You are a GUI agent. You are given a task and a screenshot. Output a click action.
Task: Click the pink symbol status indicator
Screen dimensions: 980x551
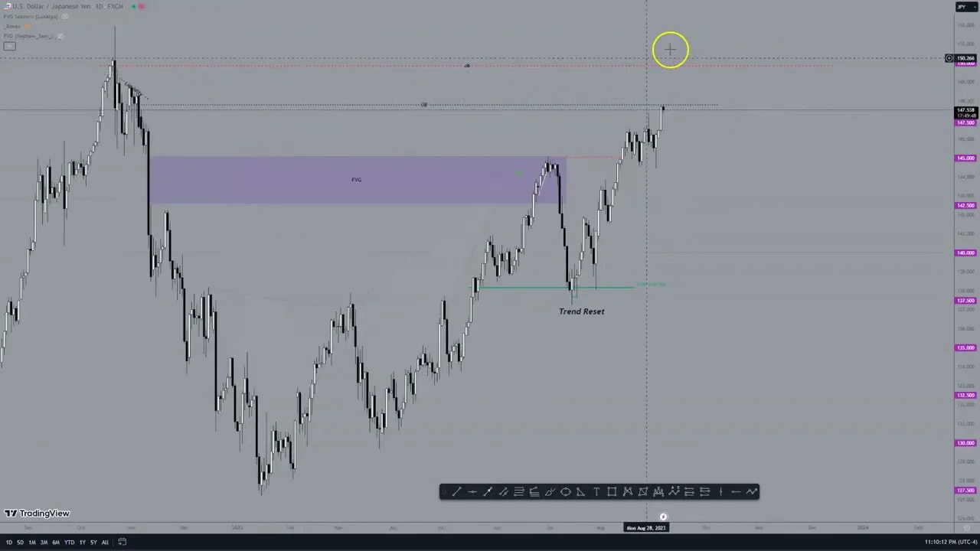pyautogui.click(x=142, y=6)
